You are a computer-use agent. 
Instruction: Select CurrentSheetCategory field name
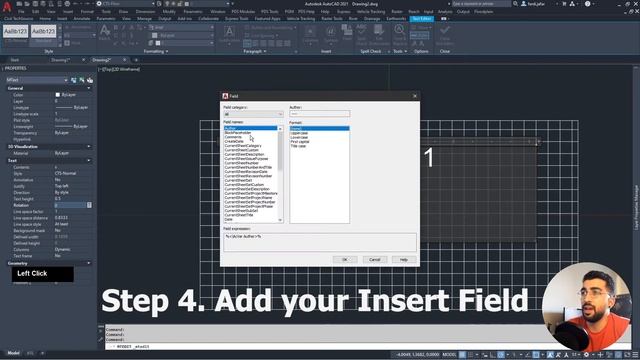pos(243,146)
